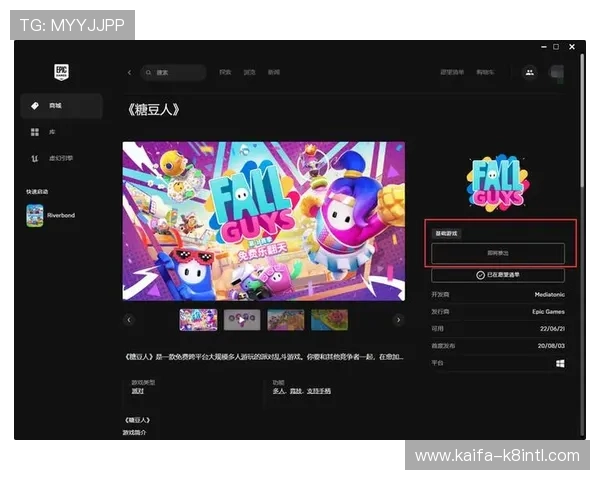Toggle the In Wishlist (已在愿望清单) button
The width and height of the screenshot is (600, 480).
498,275
